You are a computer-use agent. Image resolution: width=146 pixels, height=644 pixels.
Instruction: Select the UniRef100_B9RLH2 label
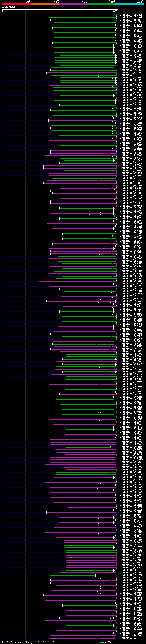(131, 95)
